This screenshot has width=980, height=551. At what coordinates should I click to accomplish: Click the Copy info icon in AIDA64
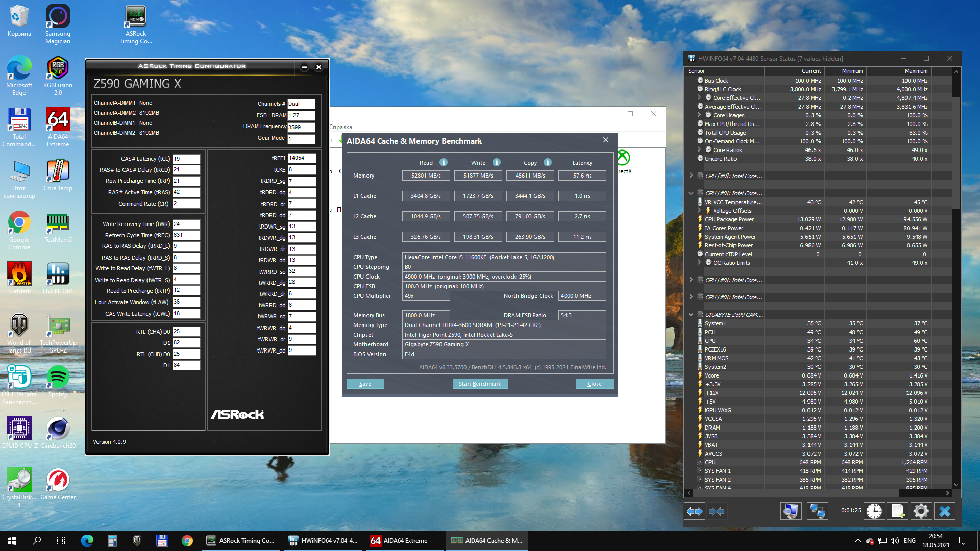(x=548, y=162)
